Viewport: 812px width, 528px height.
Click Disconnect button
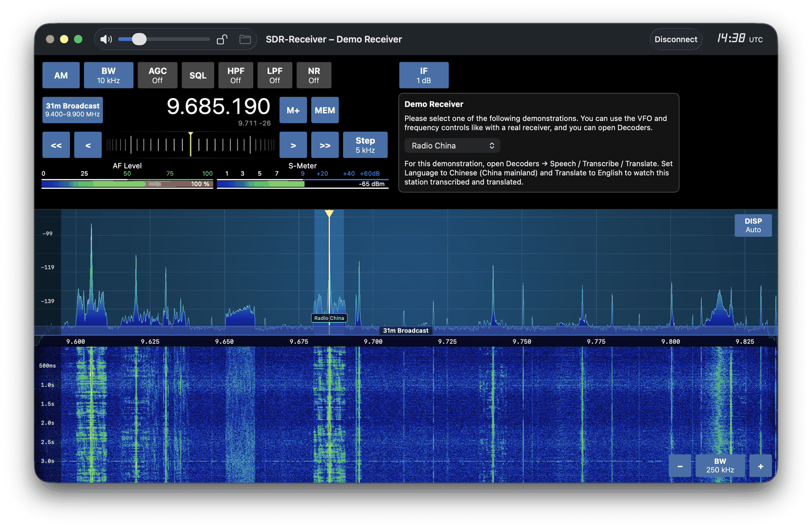pyautogui.click(x=675, y=39)
